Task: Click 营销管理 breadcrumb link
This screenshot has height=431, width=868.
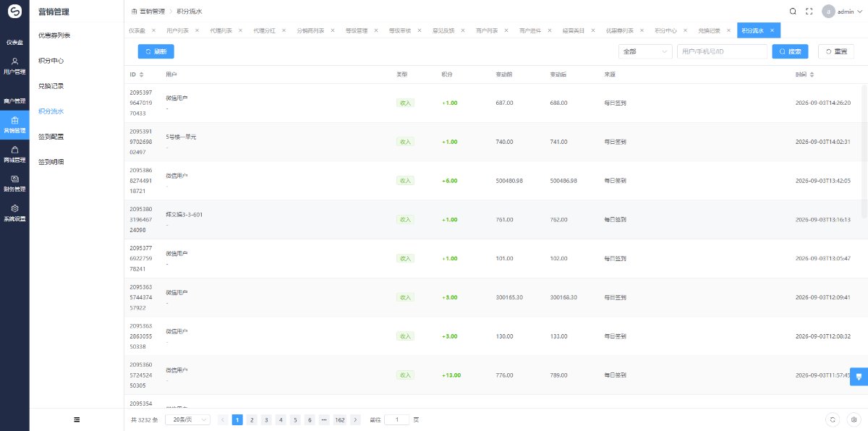Action: point(152,12)
